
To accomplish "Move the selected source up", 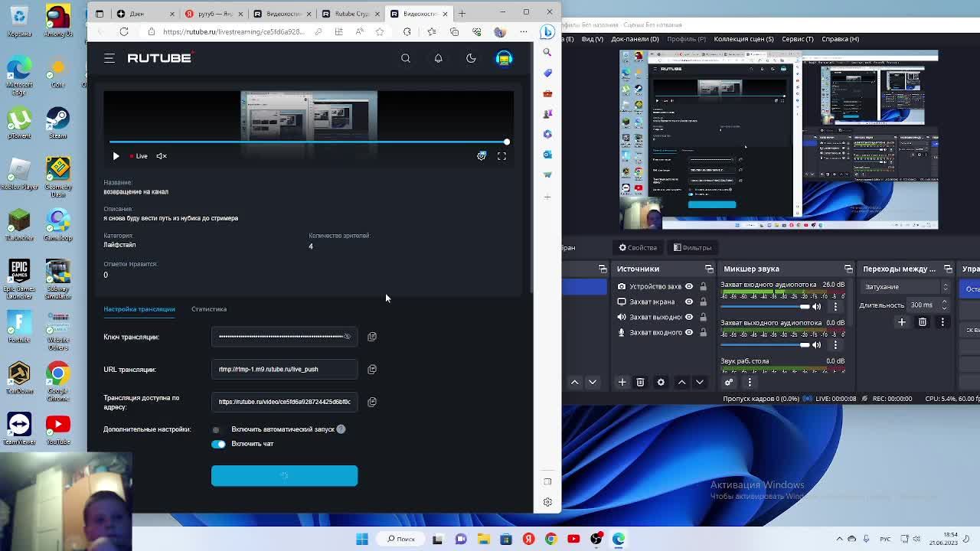I will tap(681, 382).
